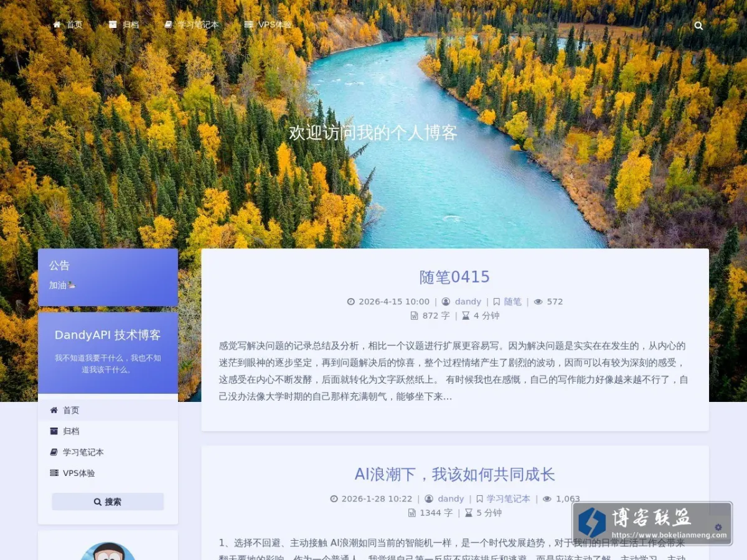
Task: Open the post titled 随笔0415
Action: (454, 277)
